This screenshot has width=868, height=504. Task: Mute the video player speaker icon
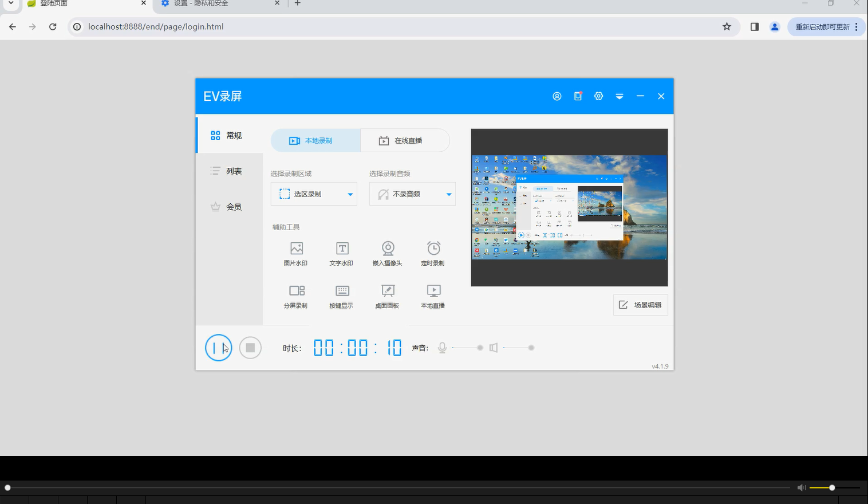click(x=801, y=487)
